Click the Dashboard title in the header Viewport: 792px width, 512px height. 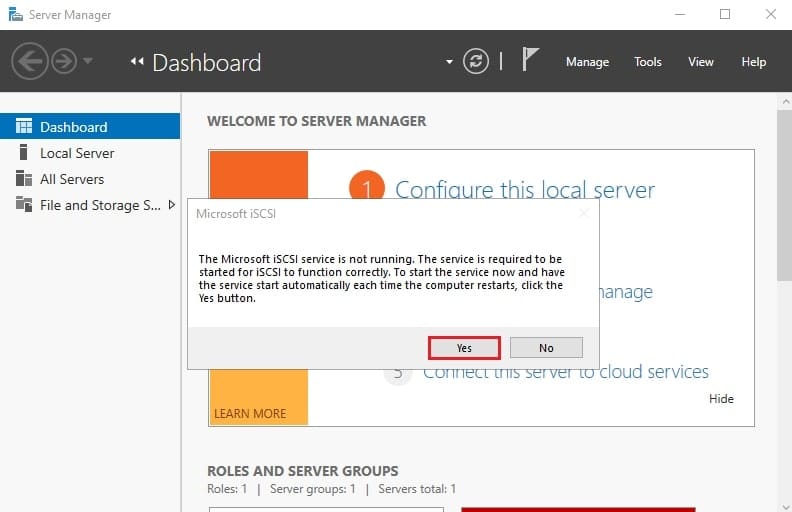tap(207, 63)
